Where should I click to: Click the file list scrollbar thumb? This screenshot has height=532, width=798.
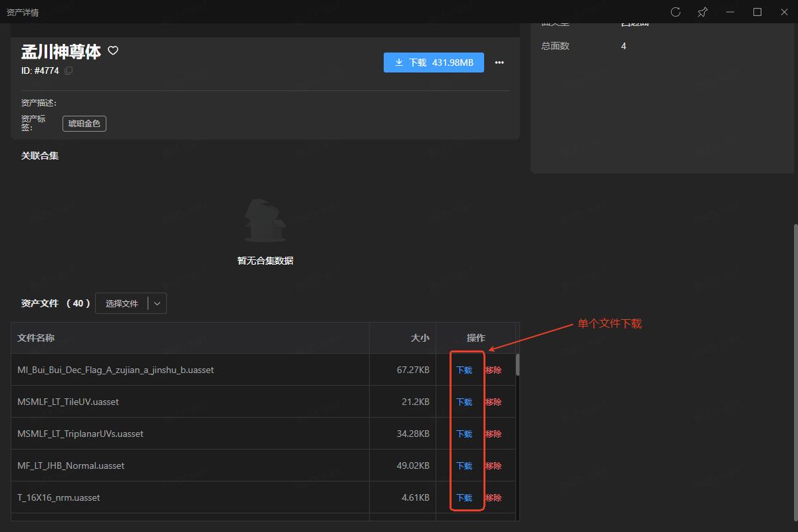pyautogui.click(x=517, y=365)
